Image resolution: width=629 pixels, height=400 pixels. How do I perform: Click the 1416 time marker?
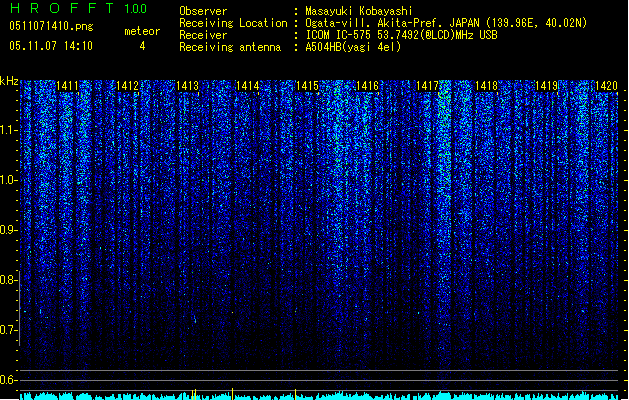point(367,86)
